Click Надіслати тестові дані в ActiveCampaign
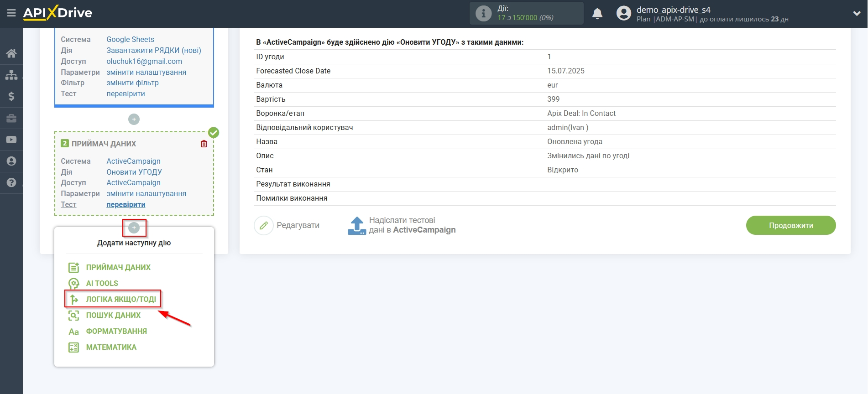The width and height of the screenshot is (868, 394). [x=412, y=225]
